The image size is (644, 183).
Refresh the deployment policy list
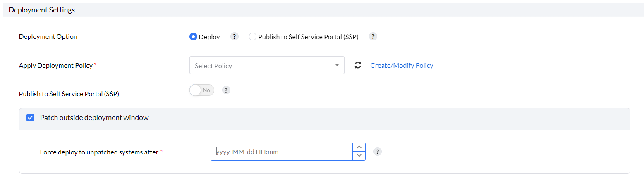click(x=358, y=65)
